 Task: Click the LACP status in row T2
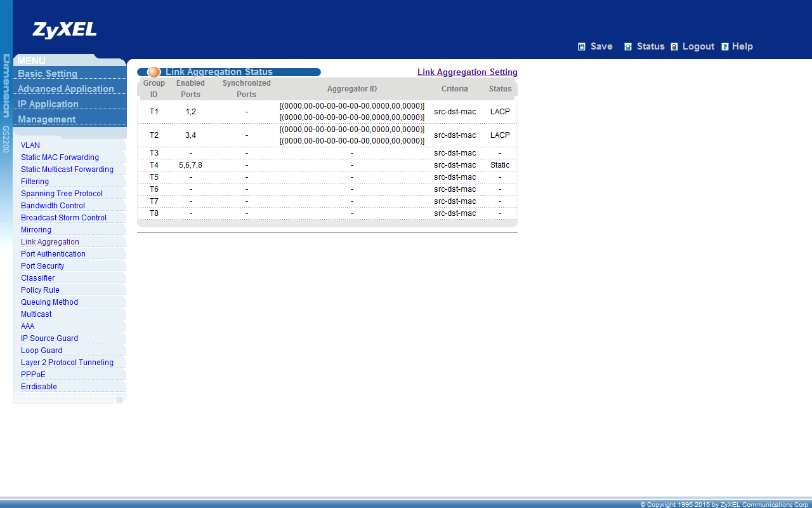(x=500, y=135)
